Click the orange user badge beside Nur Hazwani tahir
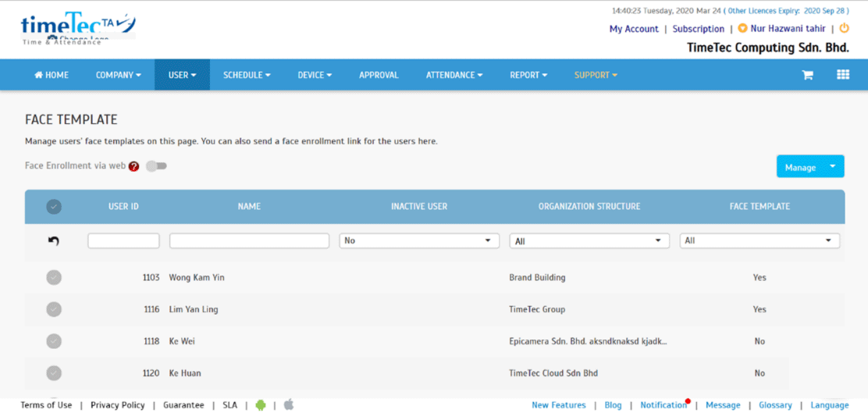The height and width of the screenshot is (416, 868). [x=742, y=28]
